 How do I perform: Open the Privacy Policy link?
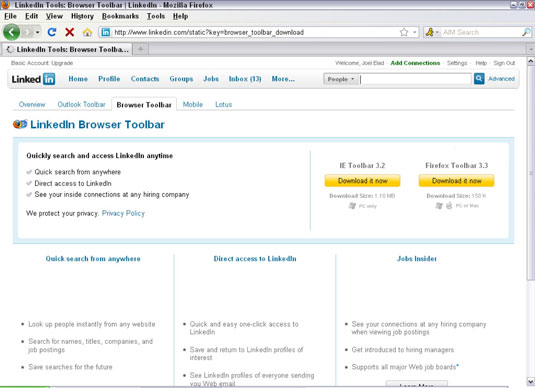123,213
